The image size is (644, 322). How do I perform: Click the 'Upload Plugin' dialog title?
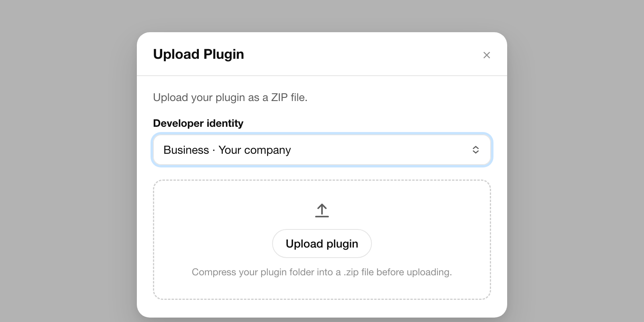[198, 54]
